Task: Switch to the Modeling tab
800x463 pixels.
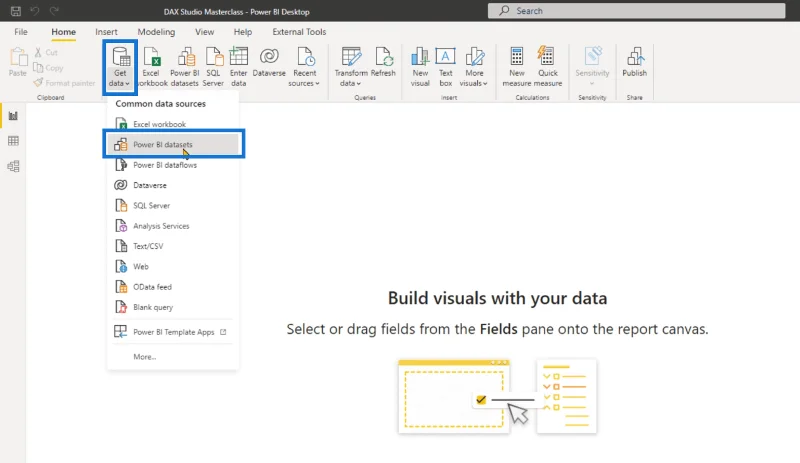Action: (x=156, y=32)
